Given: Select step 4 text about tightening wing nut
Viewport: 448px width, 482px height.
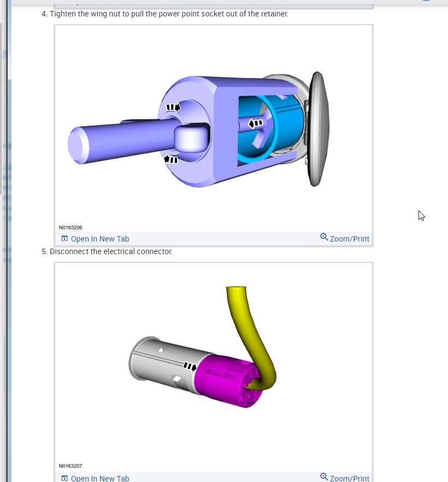Looking at the screenshot, I should click(169, 14).
